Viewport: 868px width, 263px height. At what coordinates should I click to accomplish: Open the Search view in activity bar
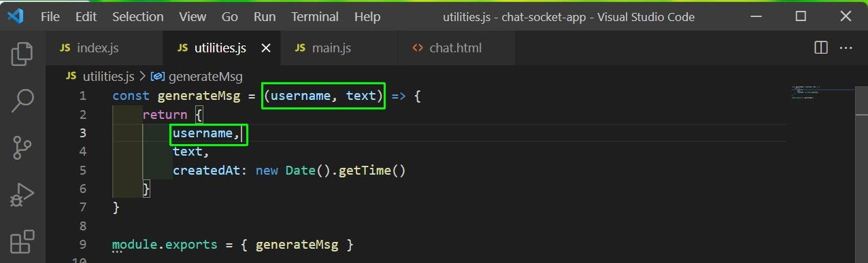pyautogui.click(x=22, y=100)
